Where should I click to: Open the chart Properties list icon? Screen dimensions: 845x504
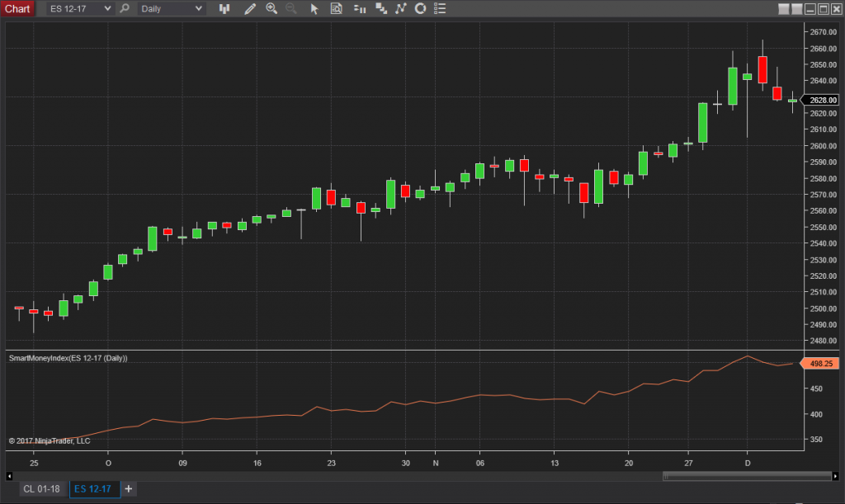pyautogui.click(x=440, y=8)
